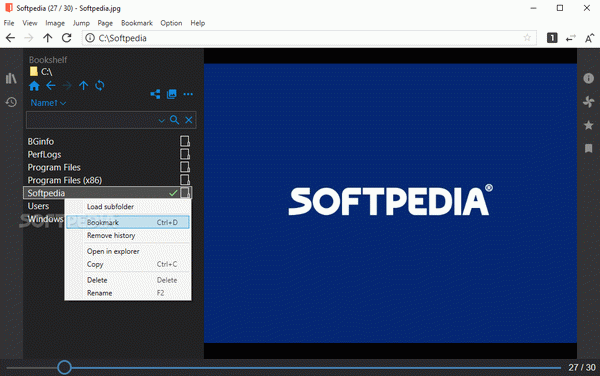Click the page slider handle

pyautogui.click(x=64, y=367)
